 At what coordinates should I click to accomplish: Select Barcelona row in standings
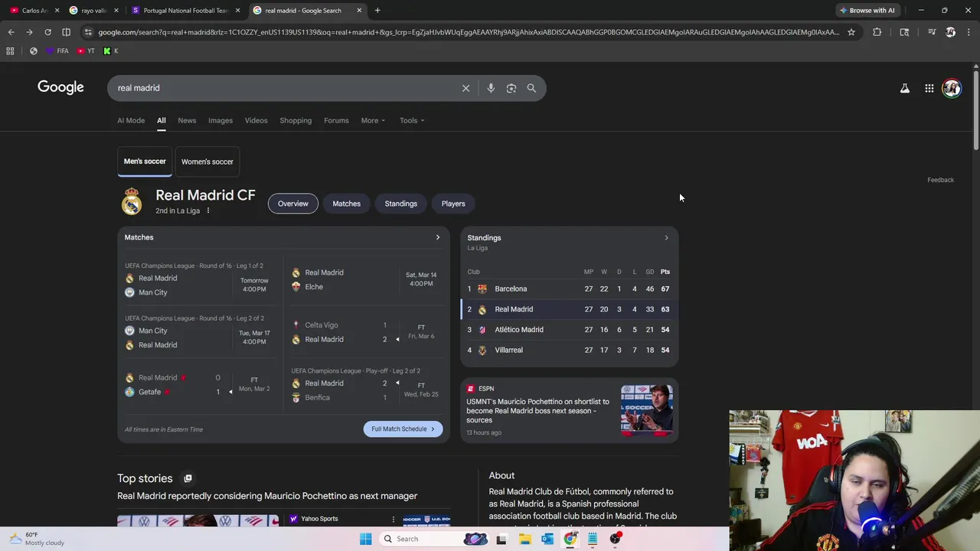569,289
